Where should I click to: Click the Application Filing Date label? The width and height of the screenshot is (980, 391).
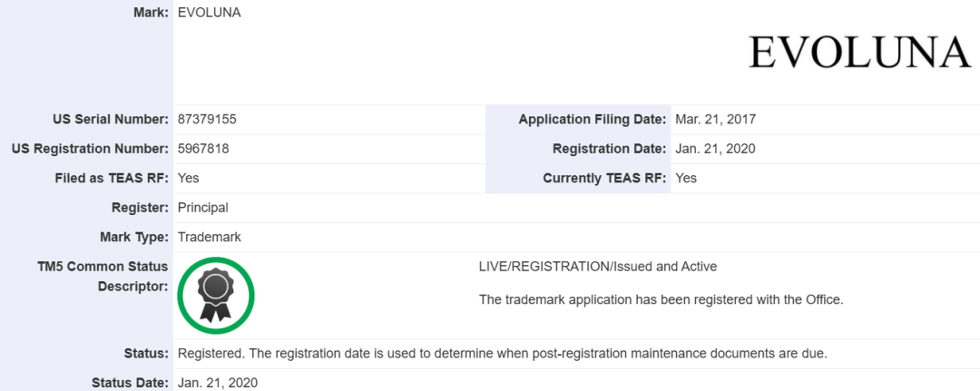593,119
